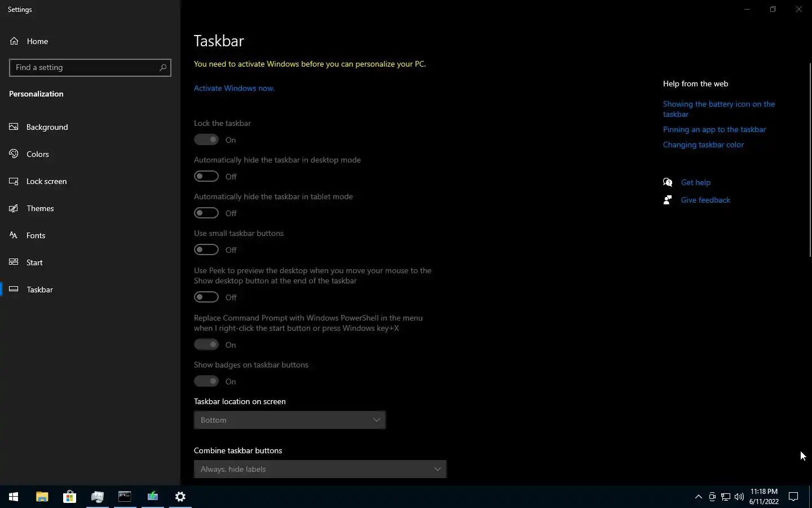Viewport: 812px width, 508px height.
Task: Open Fonts settings page
Action: tap(90, 235)
